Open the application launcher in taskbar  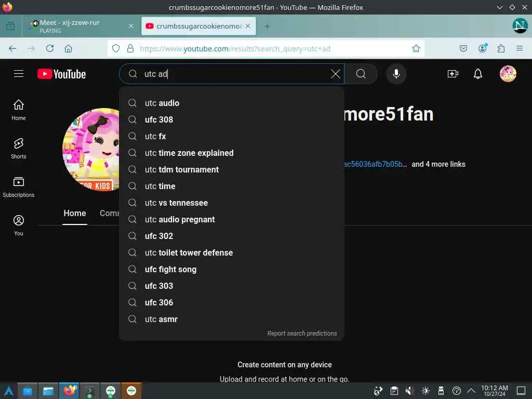pos(8,391)
